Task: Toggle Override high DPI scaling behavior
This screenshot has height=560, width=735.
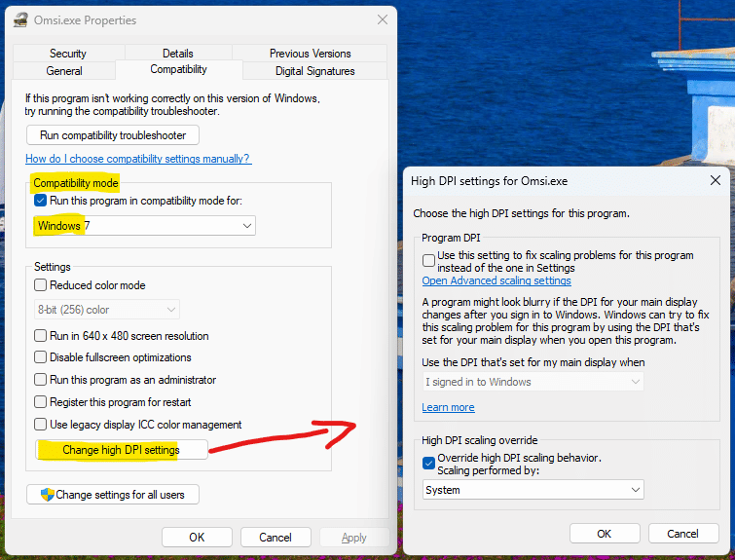Action: pyautogui.click(x=429, y=463)
